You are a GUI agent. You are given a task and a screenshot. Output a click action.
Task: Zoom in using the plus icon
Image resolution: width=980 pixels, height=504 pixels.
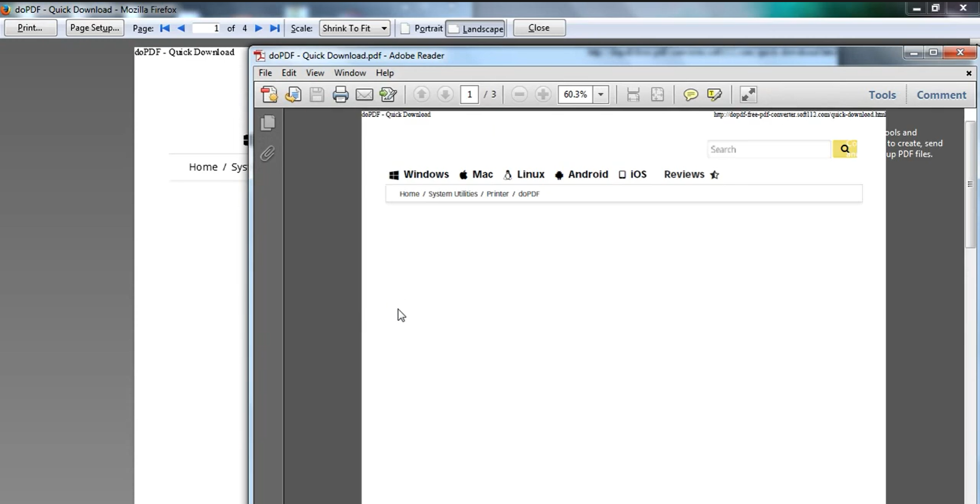point(543,94)
